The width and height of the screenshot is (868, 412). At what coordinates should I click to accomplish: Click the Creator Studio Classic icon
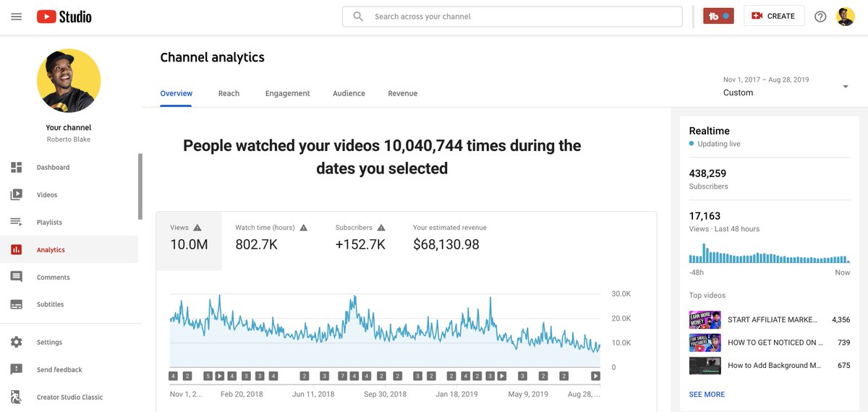(x=16, y=397)
